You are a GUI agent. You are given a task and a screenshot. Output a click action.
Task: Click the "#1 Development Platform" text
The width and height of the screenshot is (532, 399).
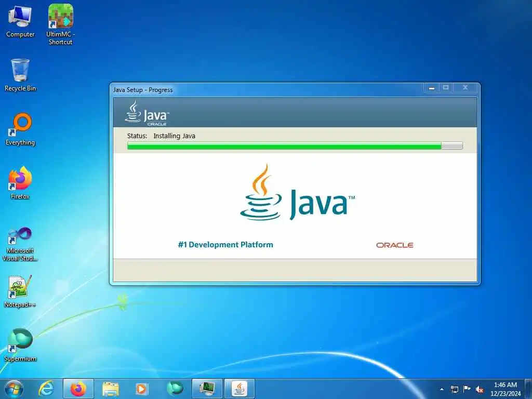[x=225, y=245]
